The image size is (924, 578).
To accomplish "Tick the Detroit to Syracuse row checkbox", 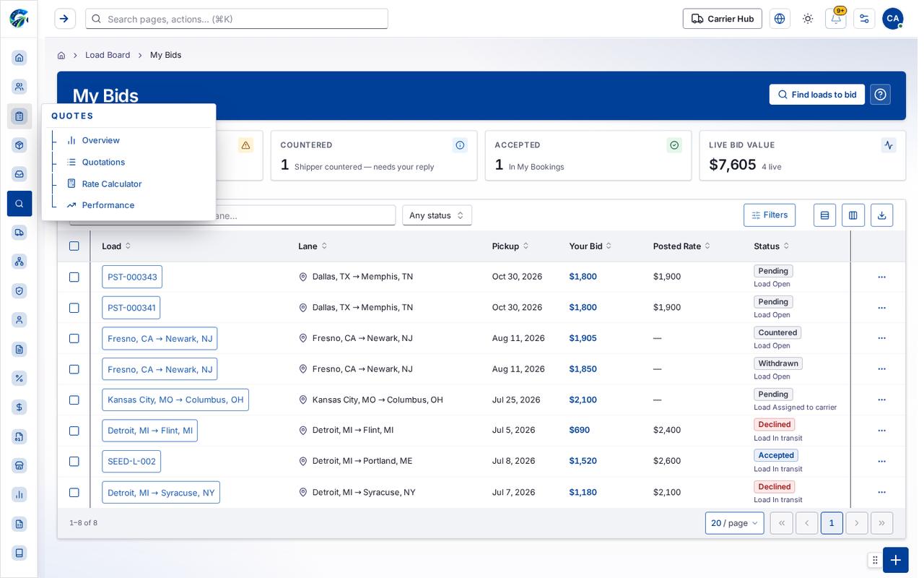I will [74, 493].
